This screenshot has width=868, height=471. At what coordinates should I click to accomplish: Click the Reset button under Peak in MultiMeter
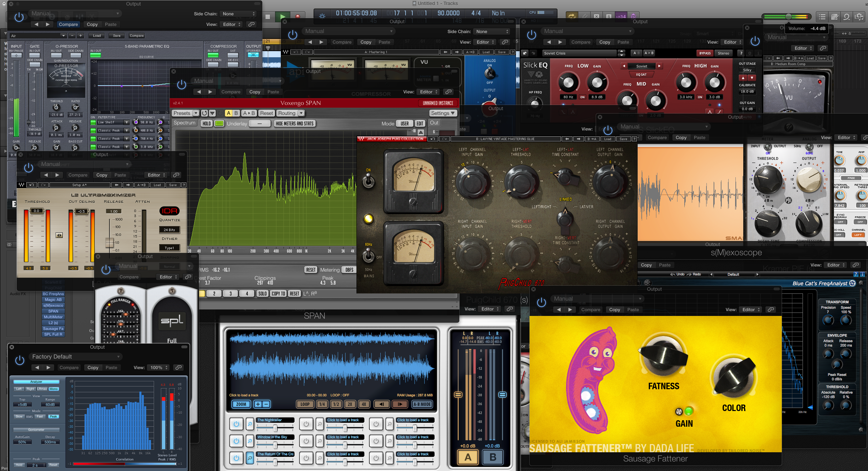[53, 465]
